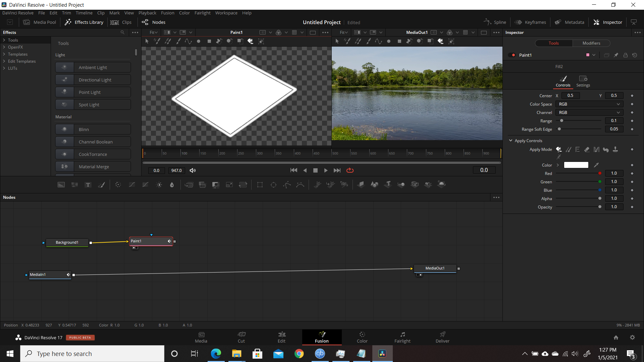Screen dimensions: 644x362
Task: Toggle keyframe diamond for Alpha
Action: pyautogui.click(x=632, y=199)
